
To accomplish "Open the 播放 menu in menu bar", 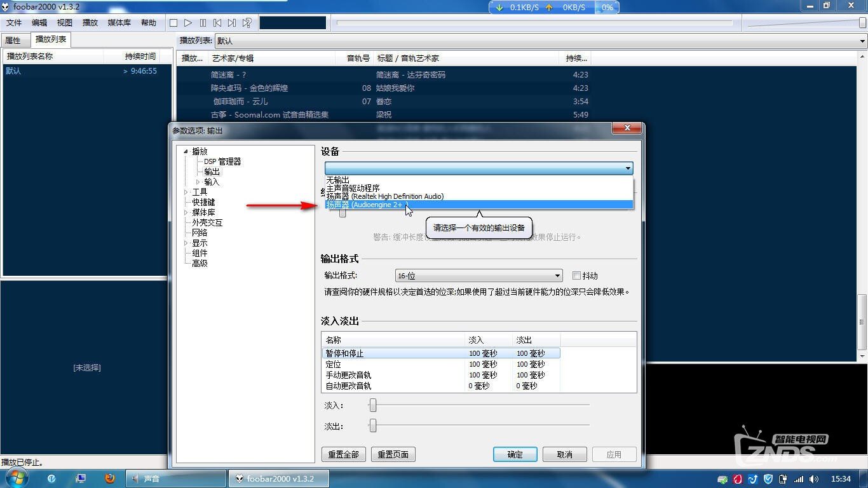I will (x=90, y=23).
